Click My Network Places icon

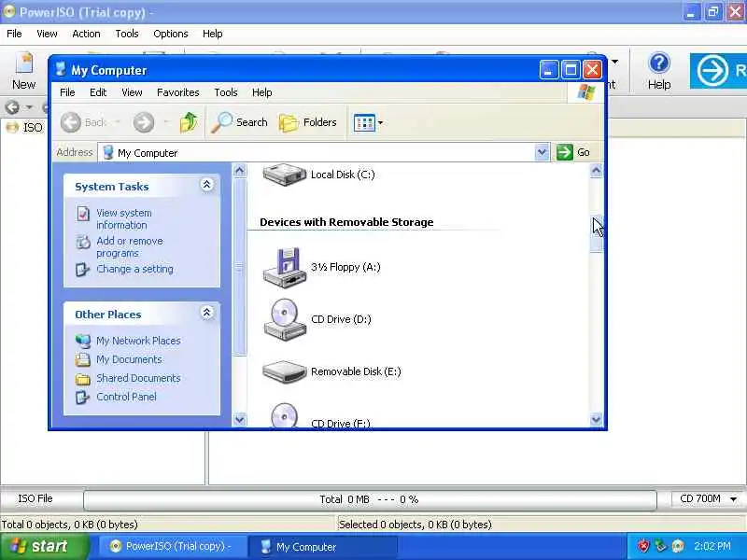(83, 341)
